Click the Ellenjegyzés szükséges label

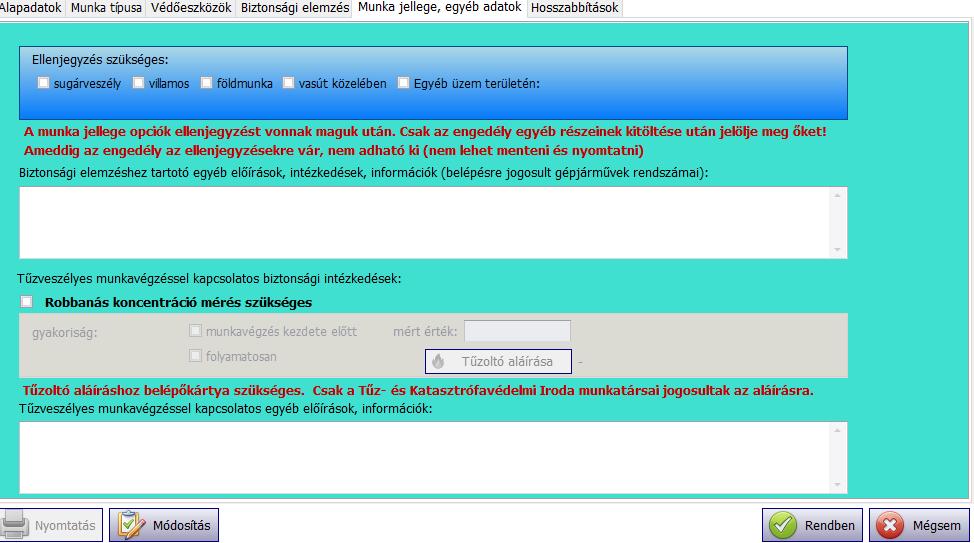100,60
